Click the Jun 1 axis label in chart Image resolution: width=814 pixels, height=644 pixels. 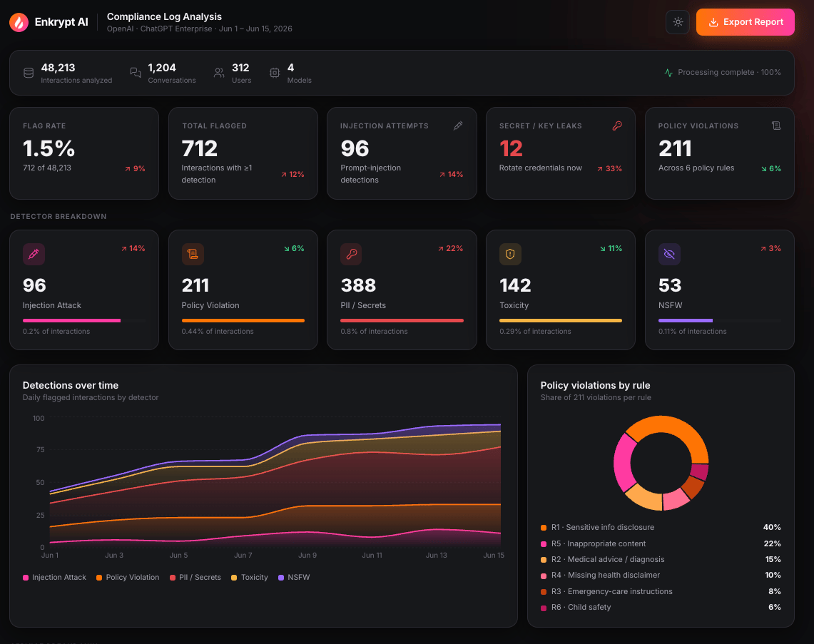point(50,556)
